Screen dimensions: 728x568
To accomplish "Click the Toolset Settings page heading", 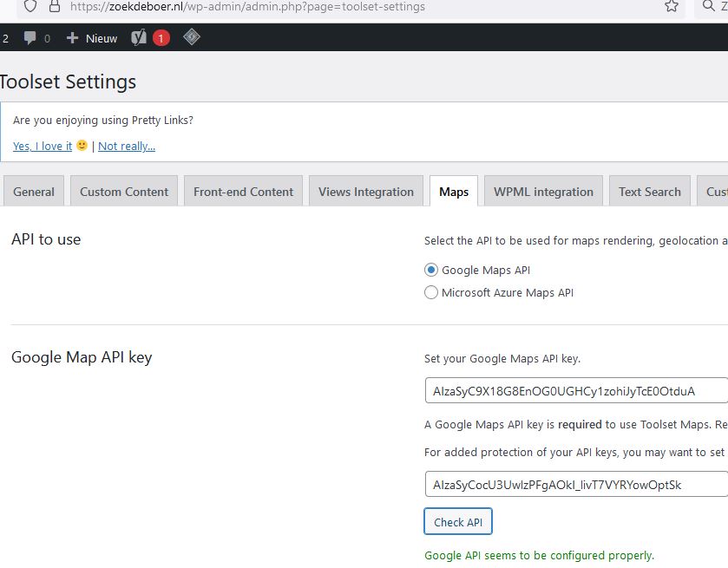I will [x=68, y=82].
